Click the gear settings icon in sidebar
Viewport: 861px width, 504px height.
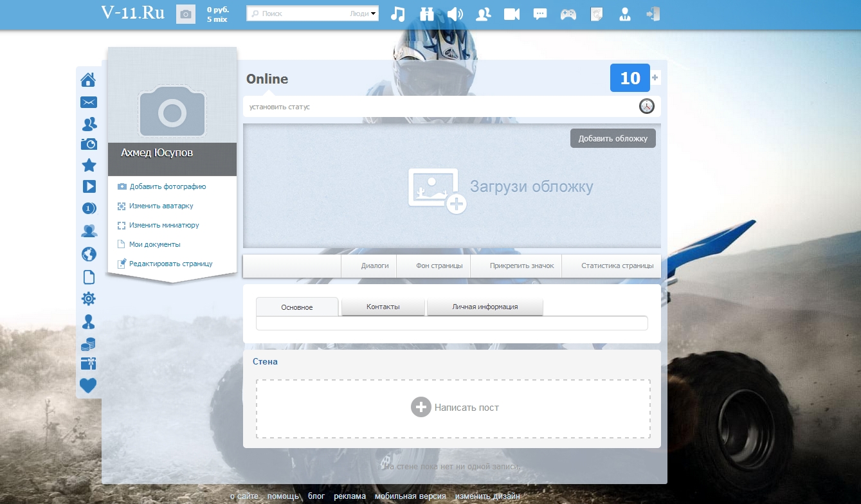tap(89, 298)
